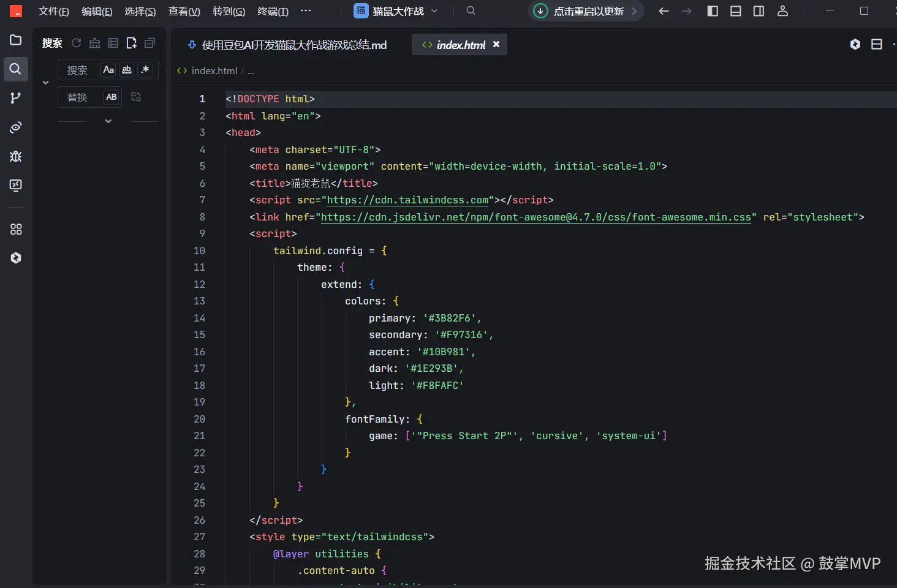Viewport: 897px width, 588px height.
Task: Click the Trae logo at top left
Action: (16, 11)
